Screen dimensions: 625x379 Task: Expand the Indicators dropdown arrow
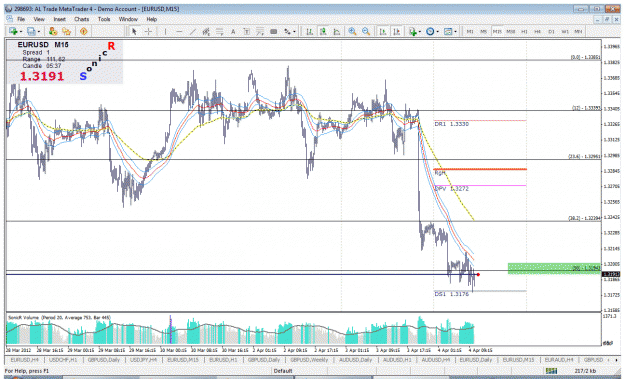click(x=420, y=31)
